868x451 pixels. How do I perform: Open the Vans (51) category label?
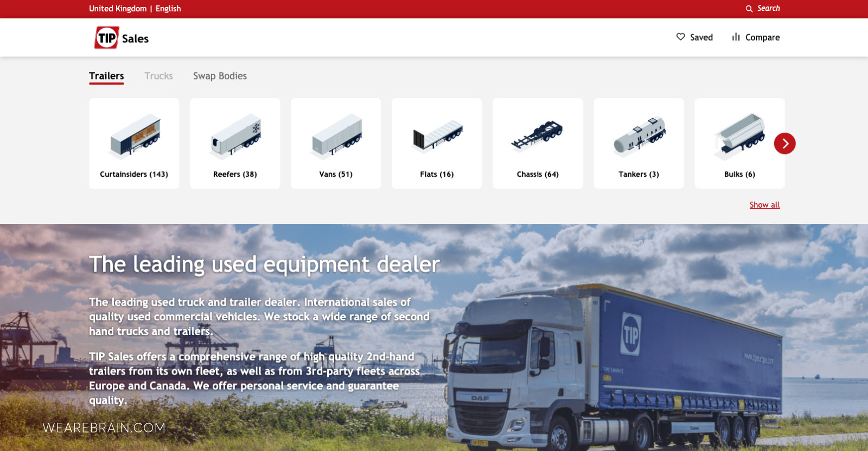pyautogui.click(x=336, y=174)
